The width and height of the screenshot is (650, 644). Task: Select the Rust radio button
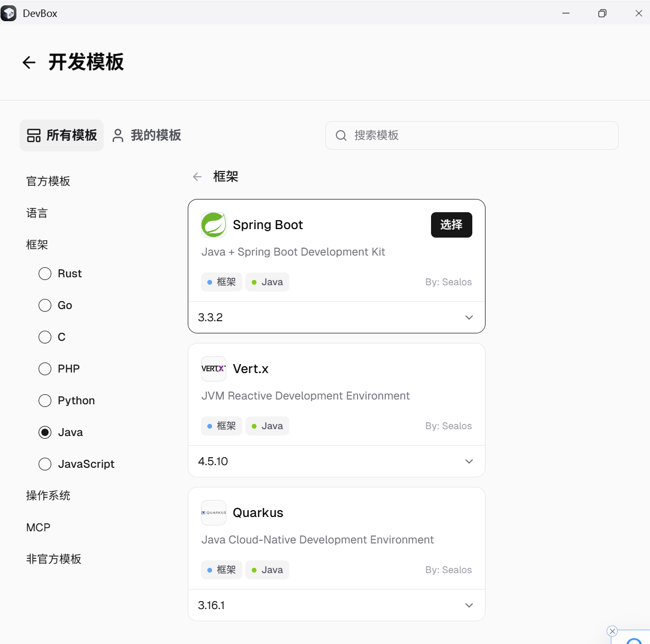coord(45,274)
